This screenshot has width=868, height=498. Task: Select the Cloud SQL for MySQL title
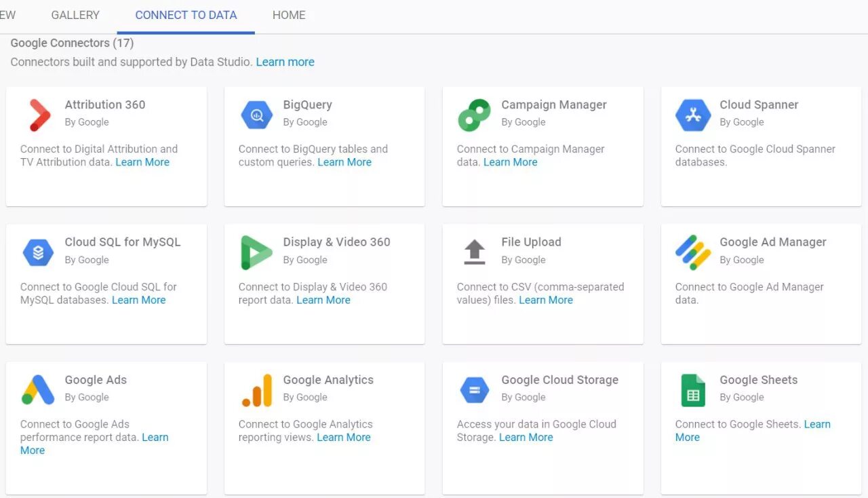click(x=123, y=242)
